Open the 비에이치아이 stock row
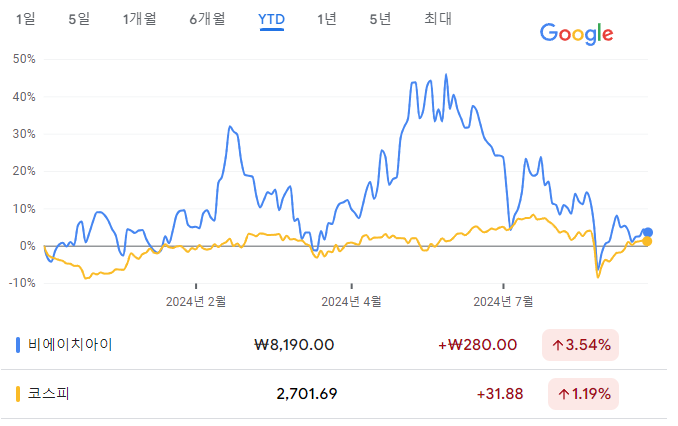The height and width of the screenshot is (426, 678). (334, 345)
